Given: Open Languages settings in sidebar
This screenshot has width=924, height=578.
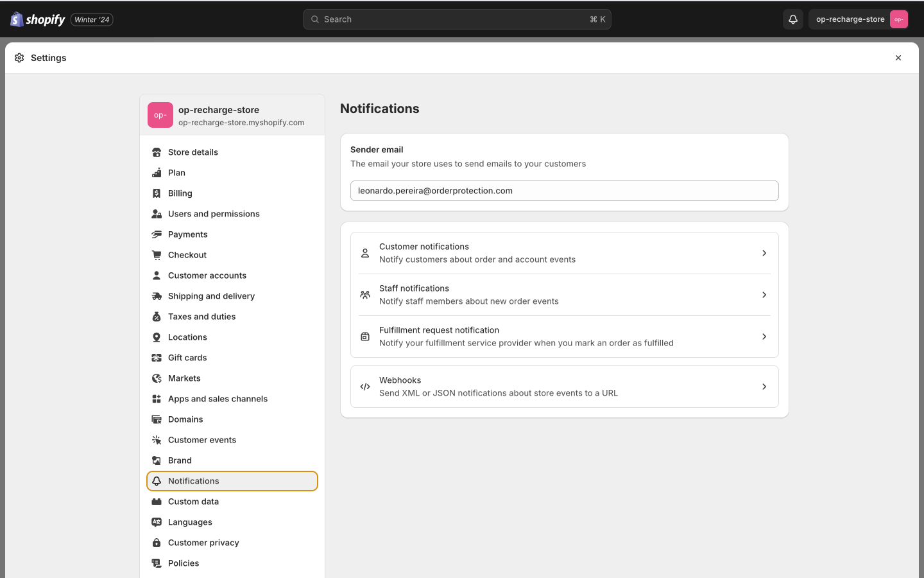Looking at the screenshot, I should tap(232, 522).
